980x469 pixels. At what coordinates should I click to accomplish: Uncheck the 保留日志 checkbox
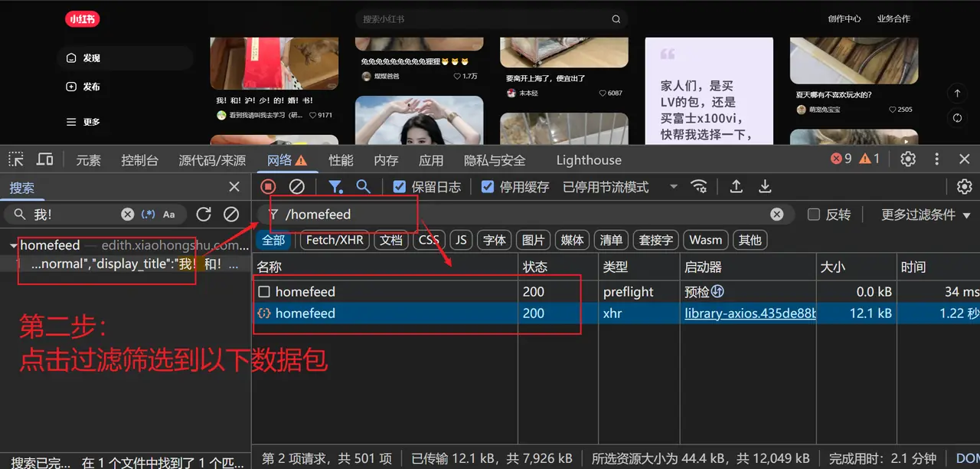pyautogui.click(x=399, y=186)
